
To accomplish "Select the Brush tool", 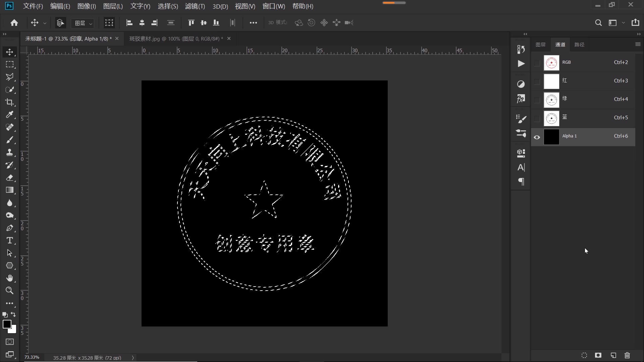I will pyautogui.click(x=10, y=140).
